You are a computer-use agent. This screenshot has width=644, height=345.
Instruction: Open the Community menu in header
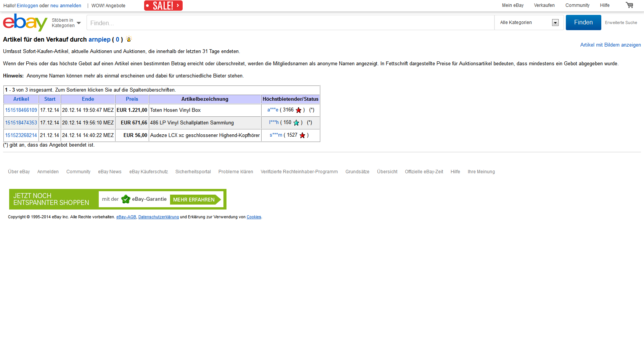(x=577, y=5)
